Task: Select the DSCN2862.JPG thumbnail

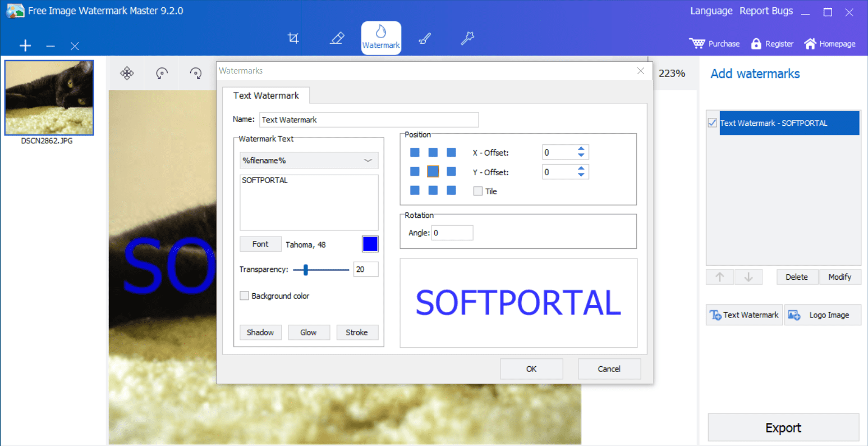Action: pos(49,98)
